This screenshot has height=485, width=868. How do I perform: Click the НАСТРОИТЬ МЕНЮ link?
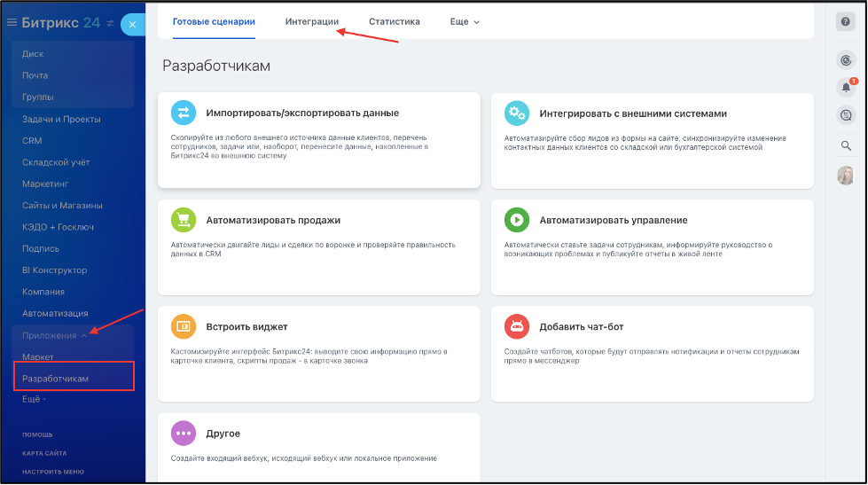(53, 473)
